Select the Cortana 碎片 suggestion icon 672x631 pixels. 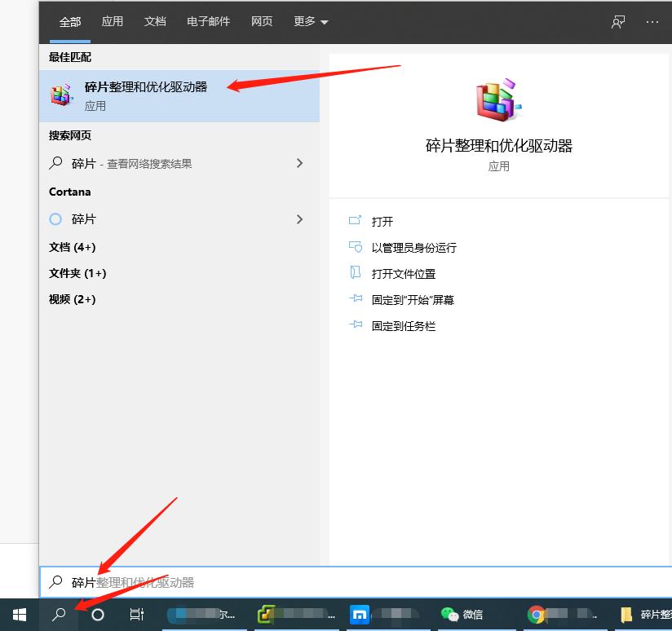(54, 218)
